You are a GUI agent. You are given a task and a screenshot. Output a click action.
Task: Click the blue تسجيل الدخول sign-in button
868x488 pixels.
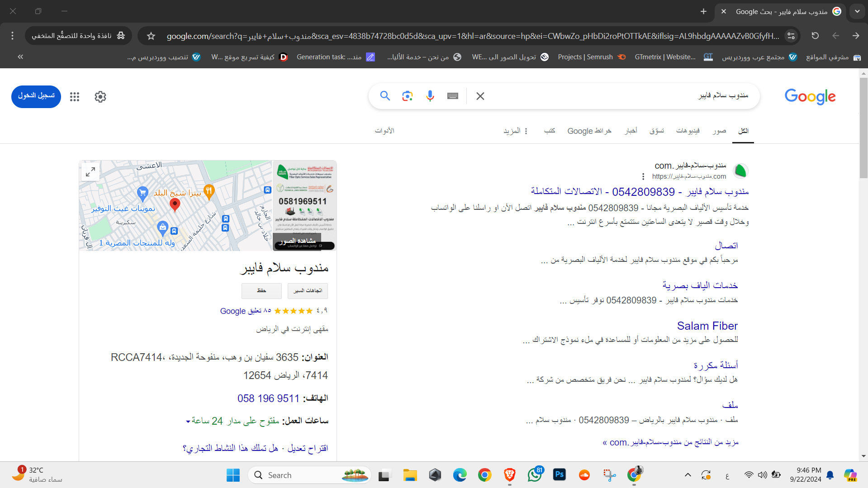click(36, 96)
